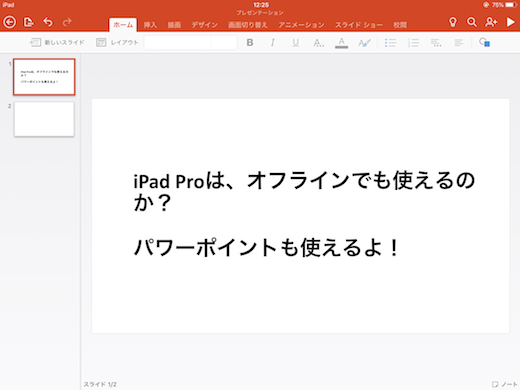
Task: Tap the back arrow icon
Action: click(x=9, y=22)
